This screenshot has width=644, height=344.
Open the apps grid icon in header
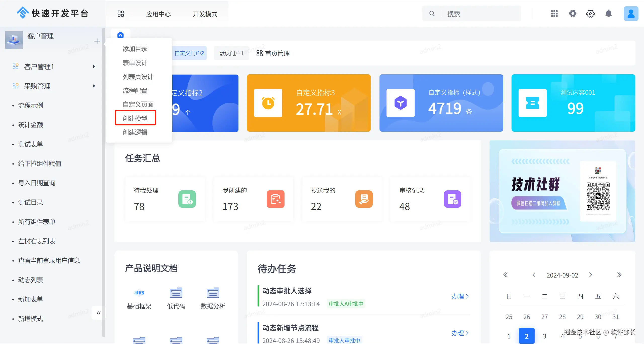click(554, 14)
